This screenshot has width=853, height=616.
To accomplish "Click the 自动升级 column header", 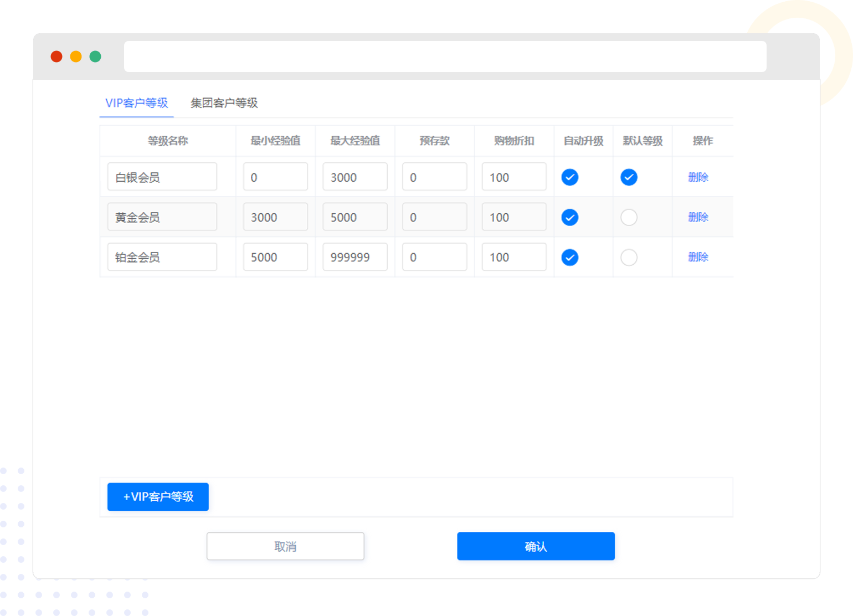I will [583, 141].
